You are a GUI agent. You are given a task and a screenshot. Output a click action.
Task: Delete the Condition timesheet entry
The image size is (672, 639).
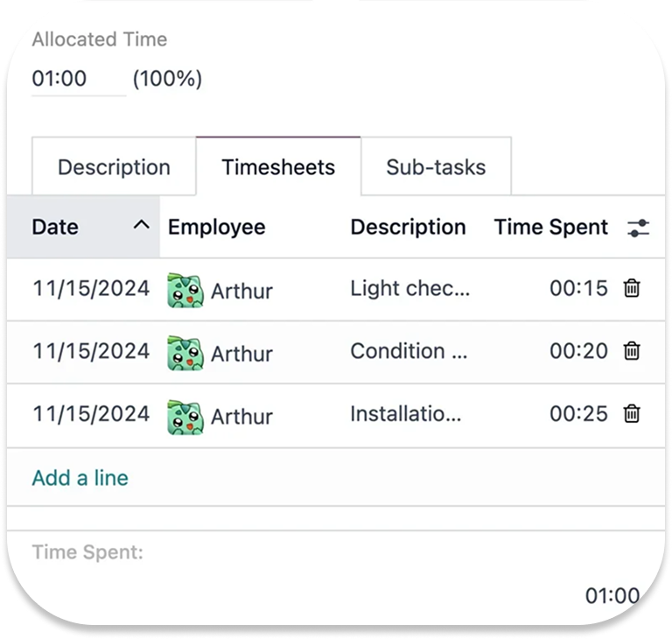pos(631,351)
